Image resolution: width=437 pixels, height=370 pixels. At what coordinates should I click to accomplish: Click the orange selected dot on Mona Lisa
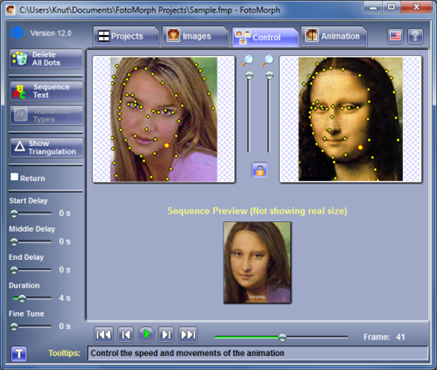point(360,147)
